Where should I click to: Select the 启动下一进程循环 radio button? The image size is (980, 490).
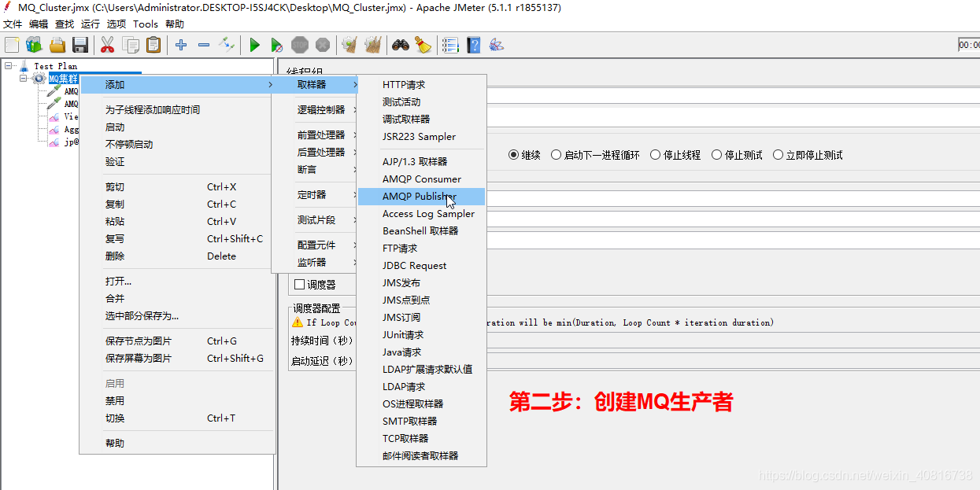(556, 155)
